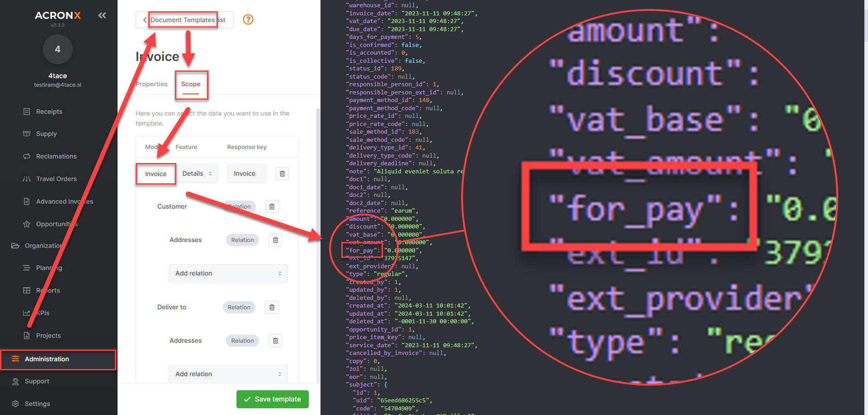Click Relation badge for Customer Addresses
868x415 pixels.
click(x=243, y=240)
